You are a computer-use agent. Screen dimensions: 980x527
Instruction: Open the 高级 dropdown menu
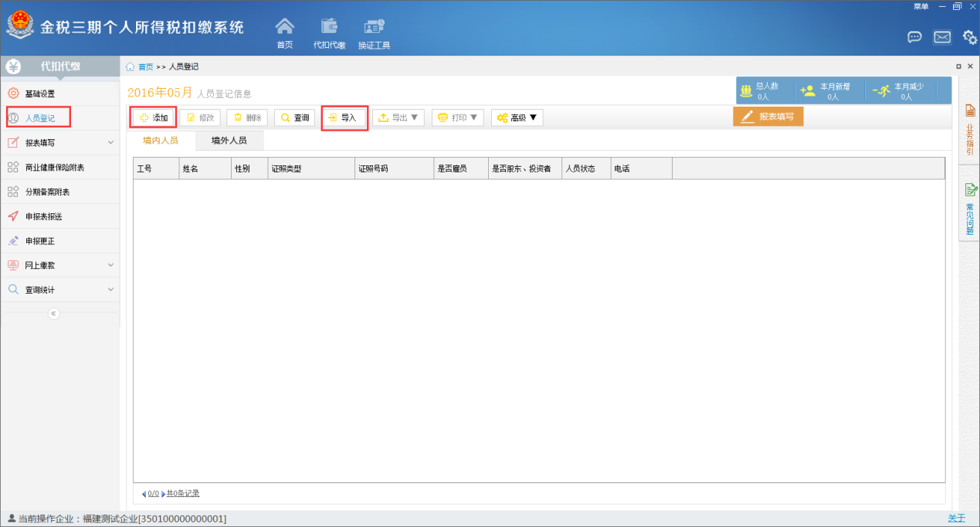[517, 117]
